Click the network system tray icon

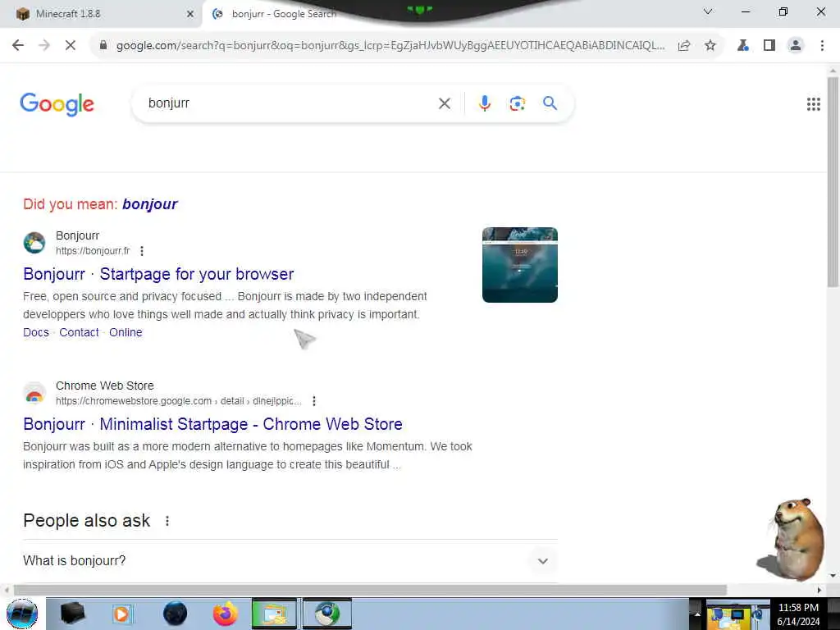tap(737, 614)
